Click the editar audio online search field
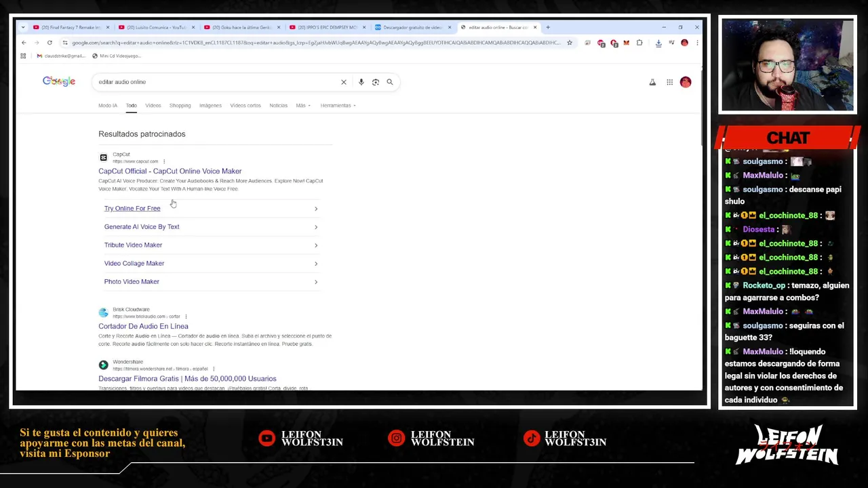This screenshot has height=488, width=868. 217,82
